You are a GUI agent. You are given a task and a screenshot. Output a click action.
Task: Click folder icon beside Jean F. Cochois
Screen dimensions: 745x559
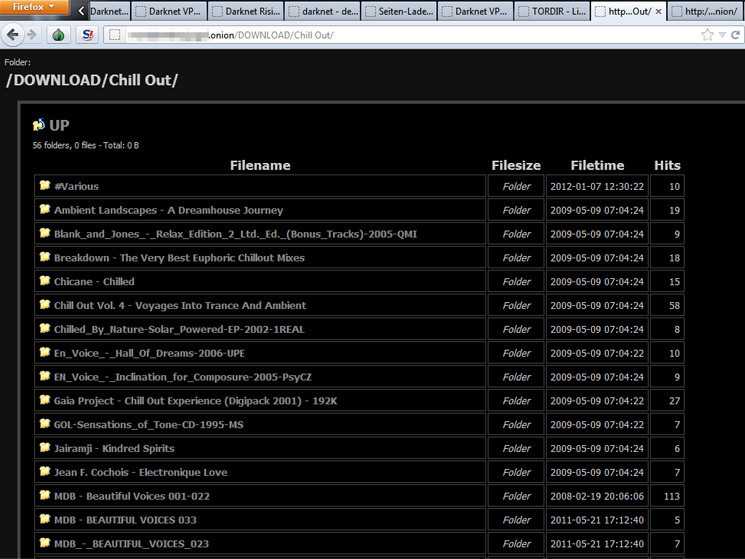(45, 471)
